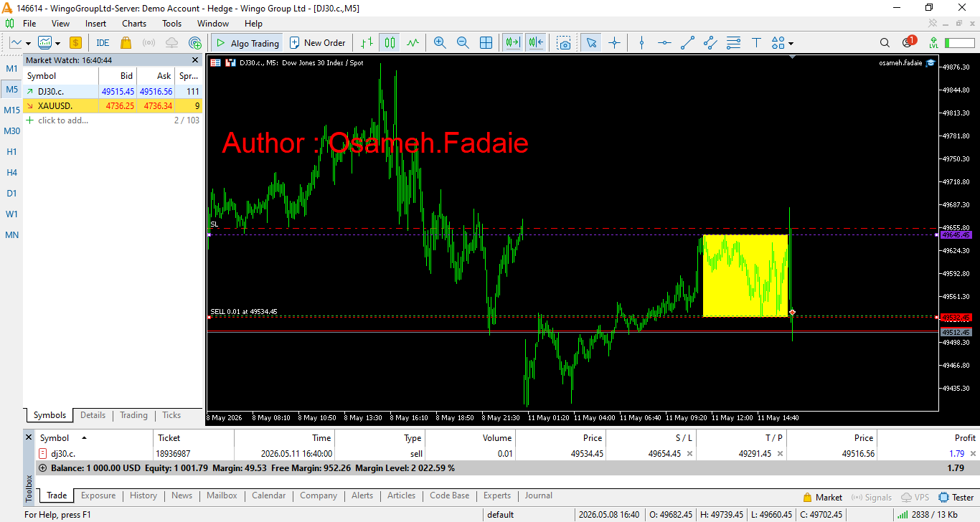Zoom in on the chart

coord(440,43)
